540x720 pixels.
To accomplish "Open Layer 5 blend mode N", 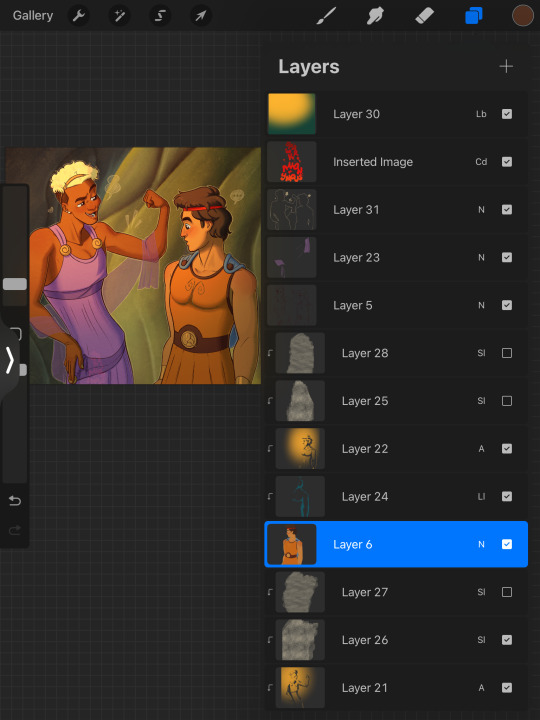I will 481,305.
